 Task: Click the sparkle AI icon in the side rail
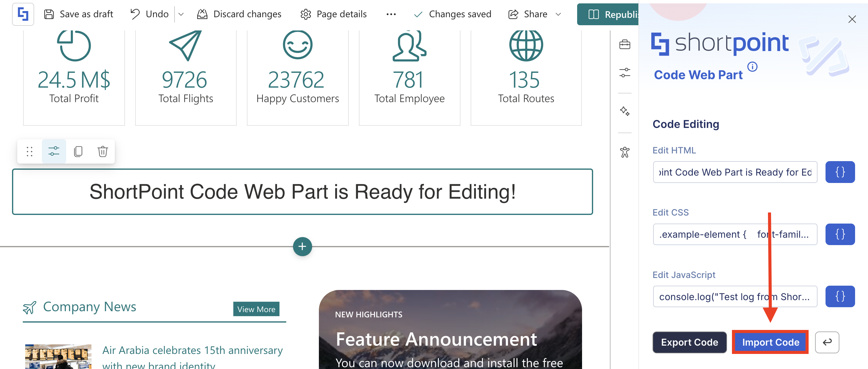click(625, 111)
